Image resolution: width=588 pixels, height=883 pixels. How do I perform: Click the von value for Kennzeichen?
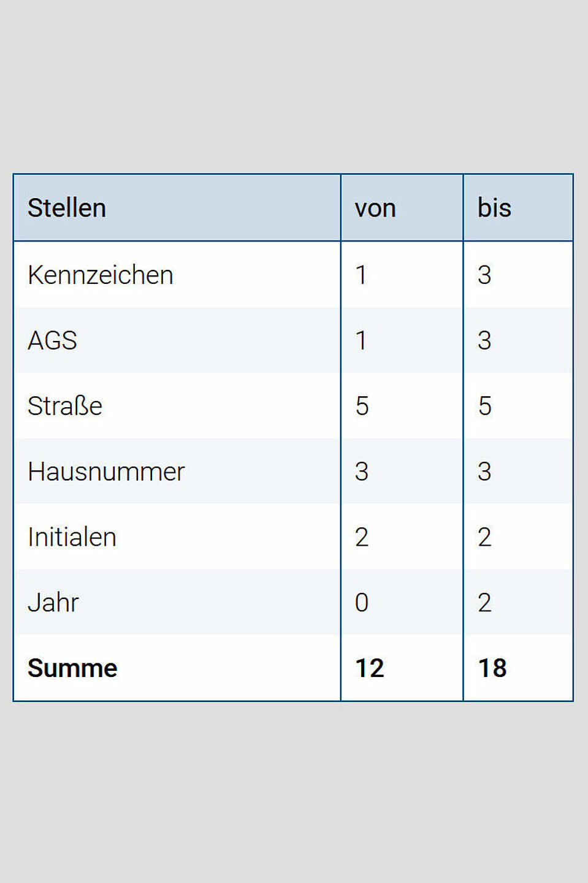coord(361,275)
